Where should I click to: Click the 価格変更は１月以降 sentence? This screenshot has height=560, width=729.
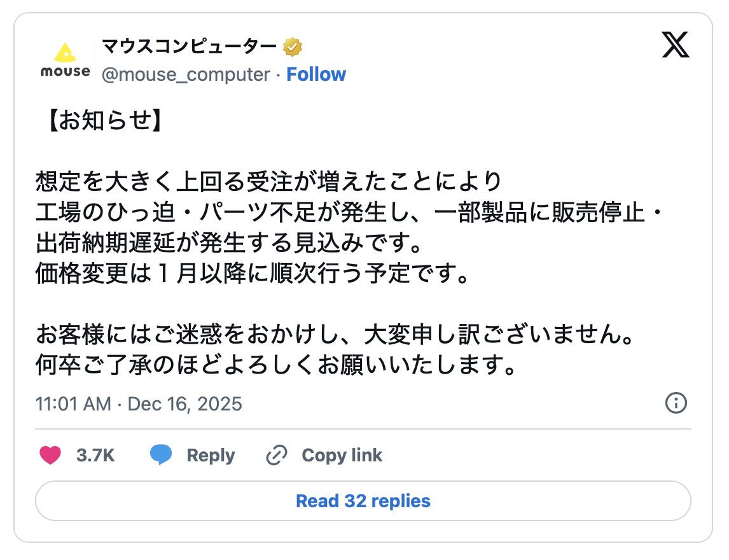tap(253, 274)
